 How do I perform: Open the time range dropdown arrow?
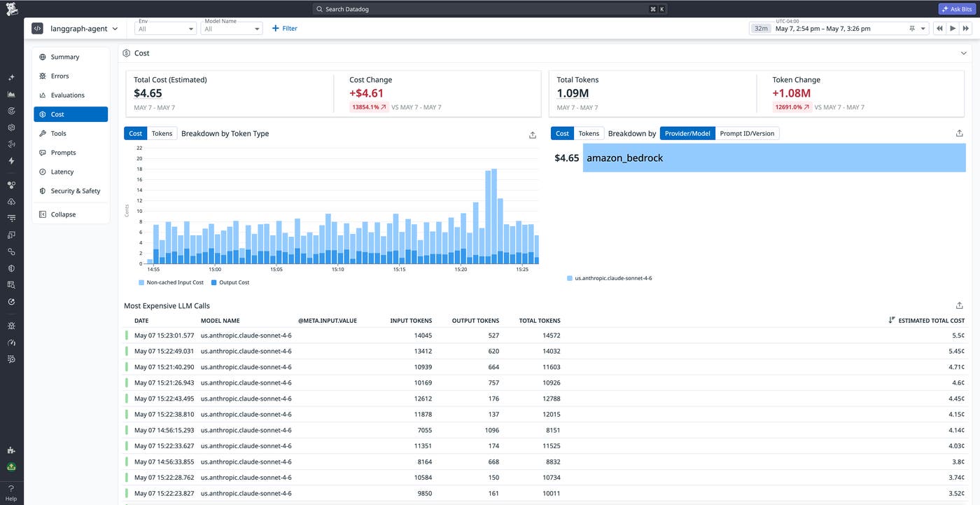(923, 29)
